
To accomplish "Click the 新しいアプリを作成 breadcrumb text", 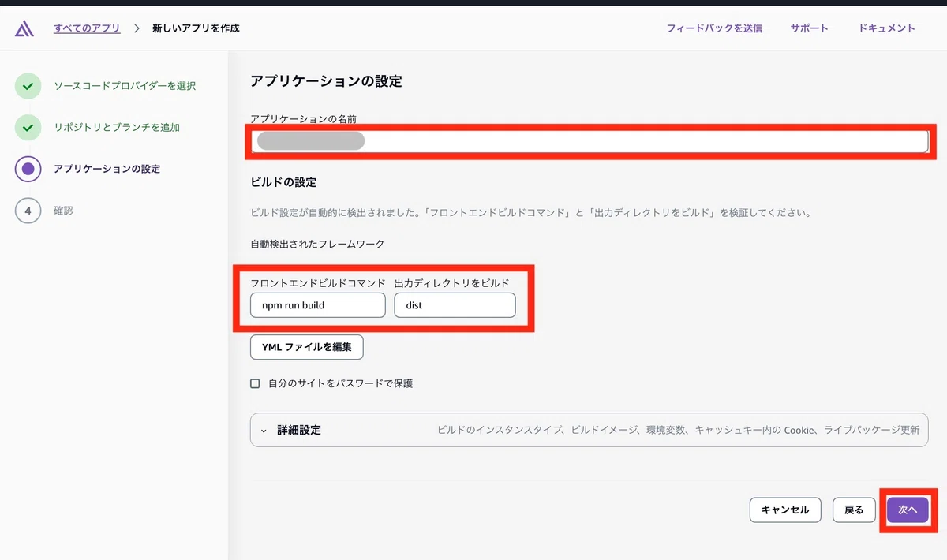I will [x=196, y=28].
